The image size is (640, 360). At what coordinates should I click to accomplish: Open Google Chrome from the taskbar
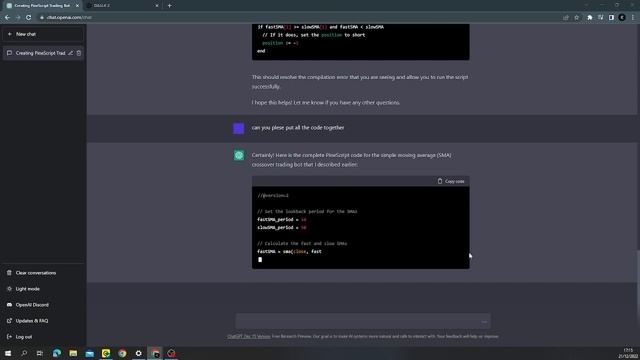[122, 353]
